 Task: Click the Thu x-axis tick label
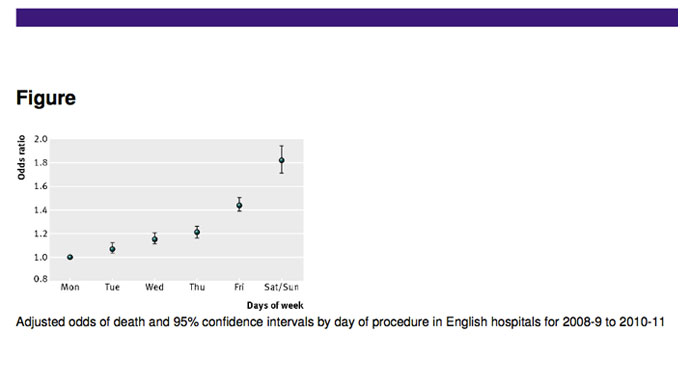(197, 287)
